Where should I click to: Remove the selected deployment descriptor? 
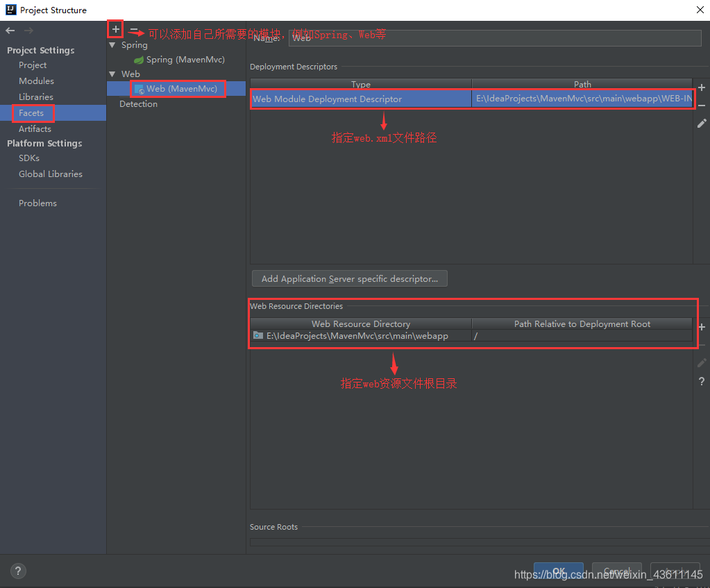click(x=702, y=106)
